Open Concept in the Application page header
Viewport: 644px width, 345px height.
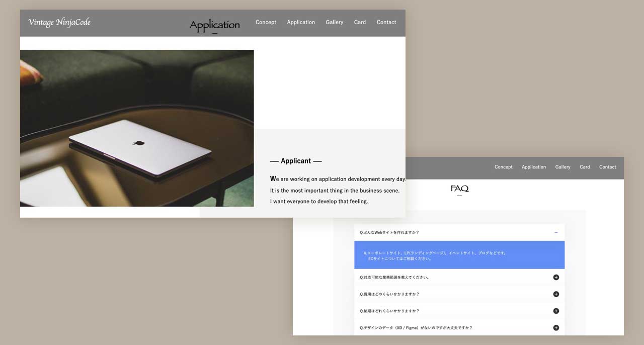tap(266, 22)
